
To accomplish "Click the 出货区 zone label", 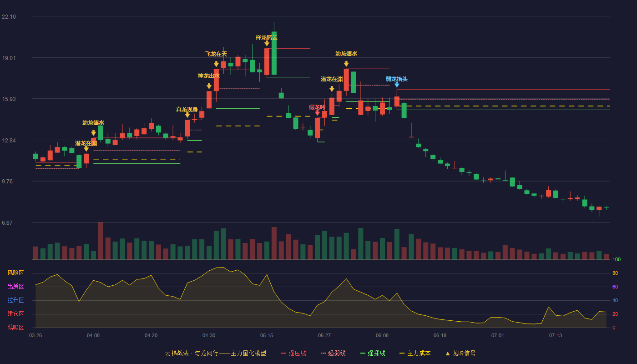I will [x=15, y=287].
